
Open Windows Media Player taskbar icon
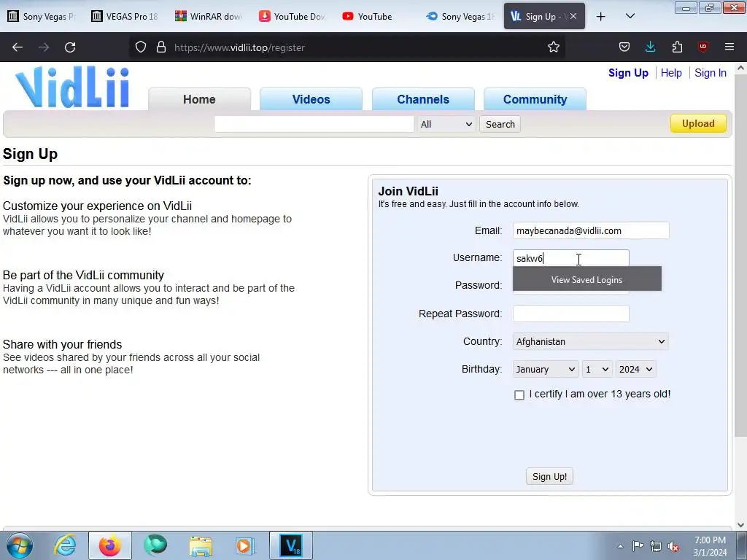245,545
